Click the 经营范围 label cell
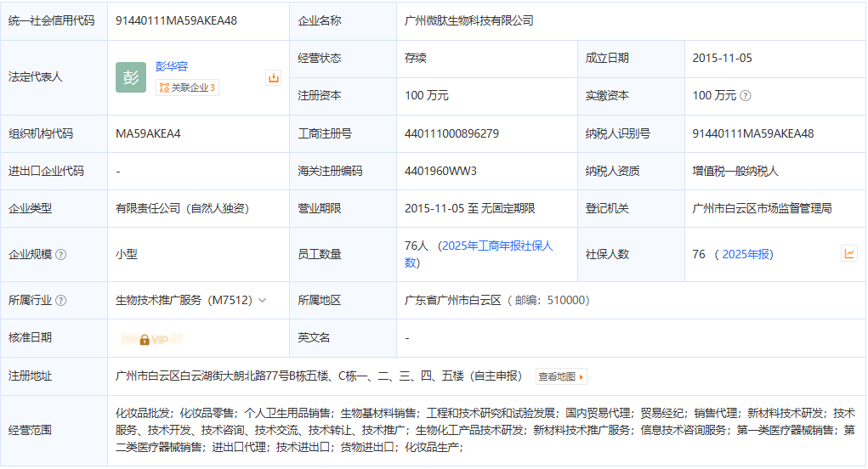868x469 pixels. coord(54,430)
